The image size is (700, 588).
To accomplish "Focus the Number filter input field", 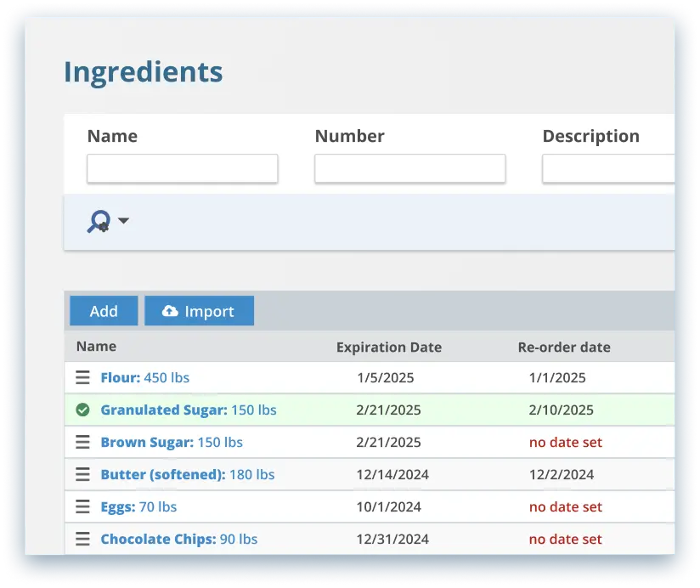I will click(409, 169).
